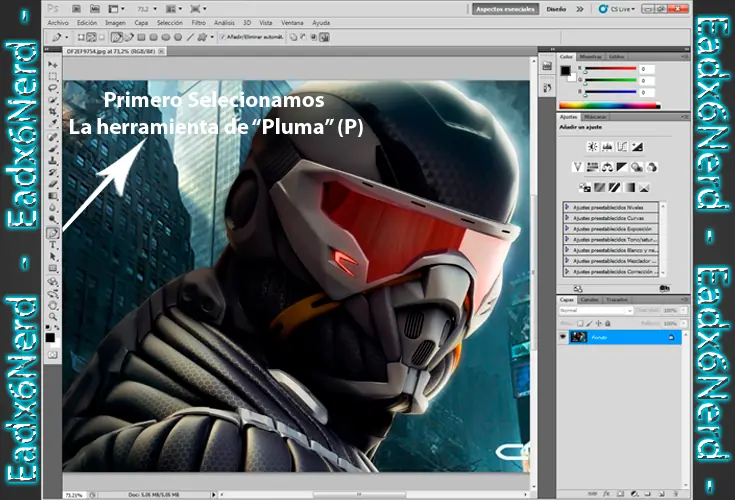Open zoom level 73,2 dropdown
The image size is (735, 500).
pos(155,9)
